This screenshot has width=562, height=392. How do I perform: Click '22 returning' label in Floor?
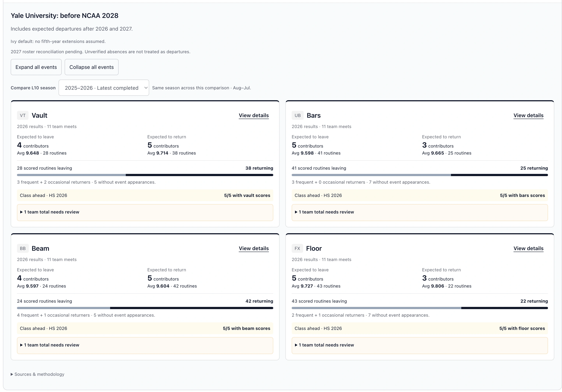(x=534, y=301)
